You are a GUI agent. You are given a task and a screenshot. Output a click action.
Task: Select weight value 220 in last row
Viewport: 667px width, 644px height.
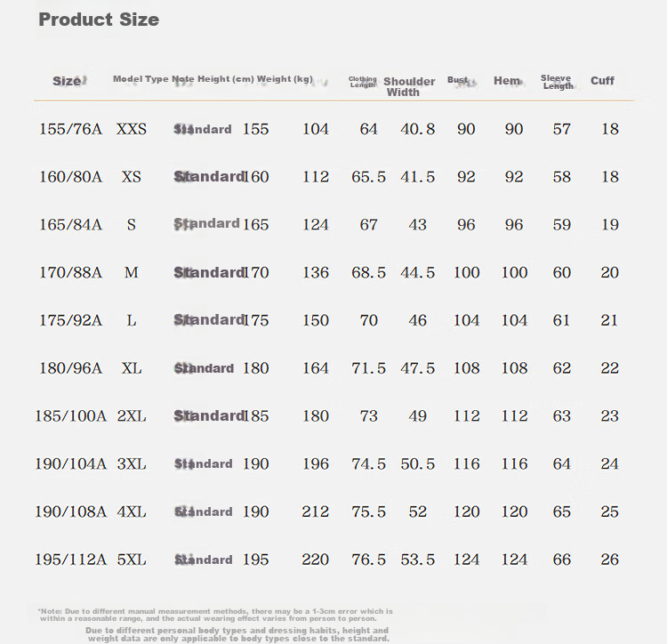pos(315,559)
